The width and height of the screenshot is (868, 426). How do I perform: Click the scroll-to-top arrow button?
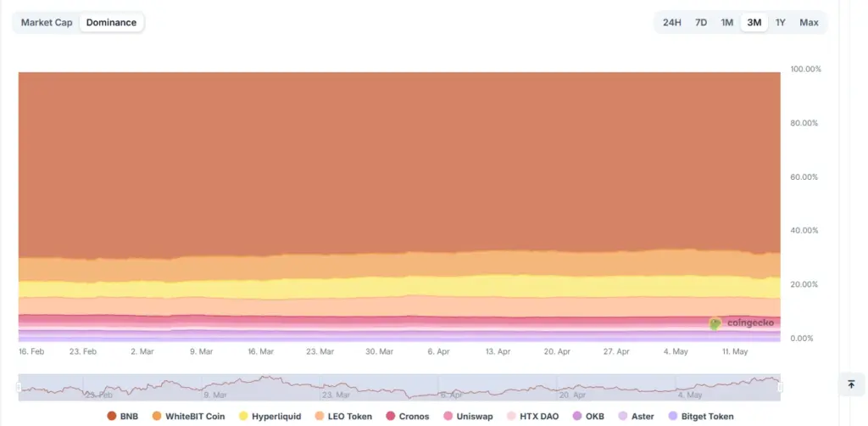851,384
